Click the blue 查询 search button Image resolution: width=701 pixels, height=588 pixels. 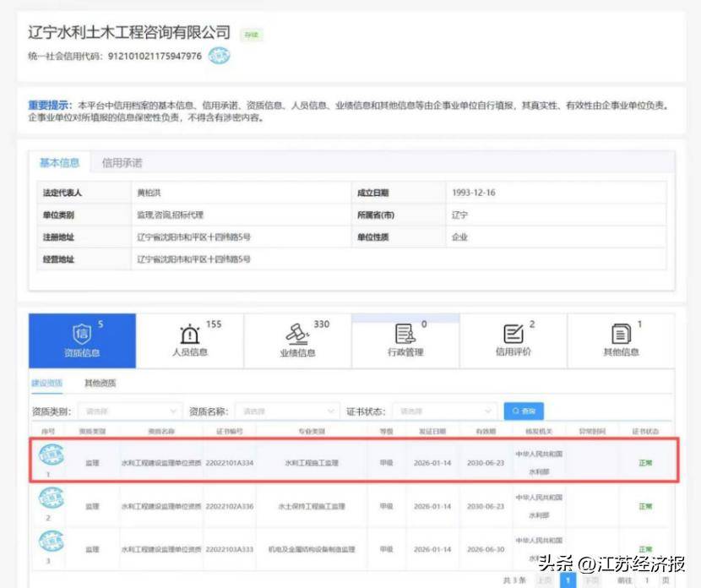point(524,411)
